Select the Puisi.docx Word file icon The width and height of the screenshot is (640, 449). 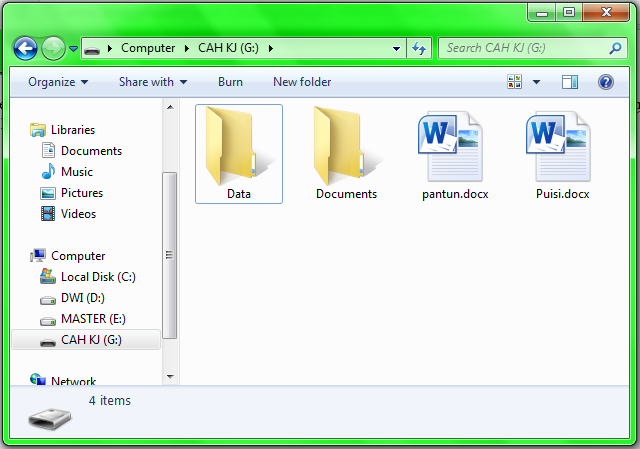tap(559, 147)
